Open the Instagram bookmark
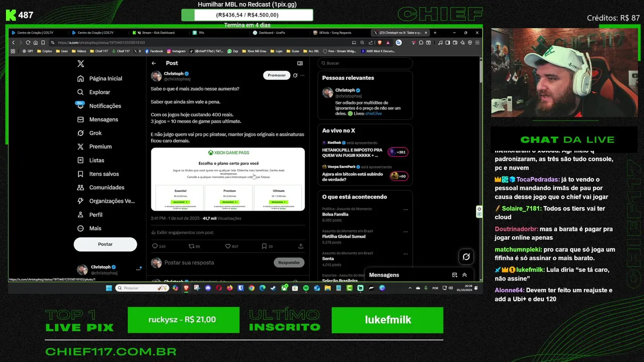 point(176,51)
